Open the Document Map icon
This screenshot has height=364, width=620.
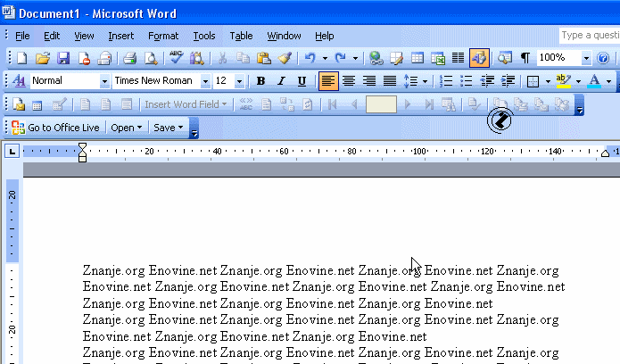505,58
